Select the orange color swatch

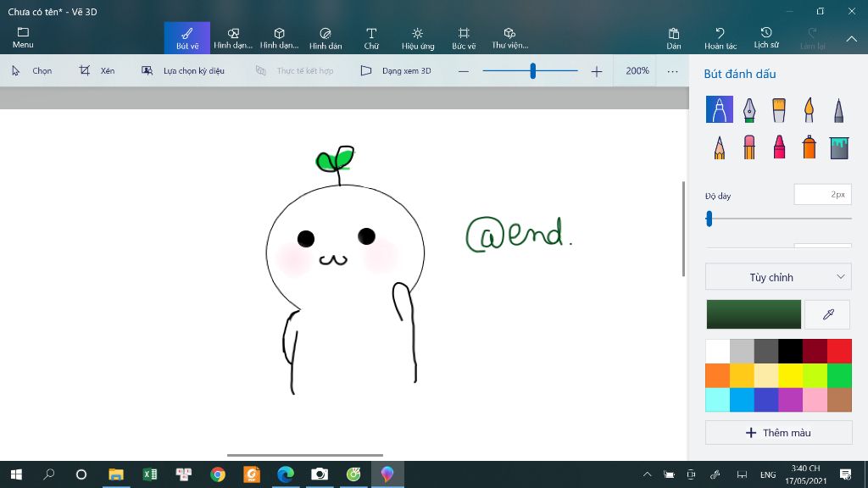coord(717,375)
